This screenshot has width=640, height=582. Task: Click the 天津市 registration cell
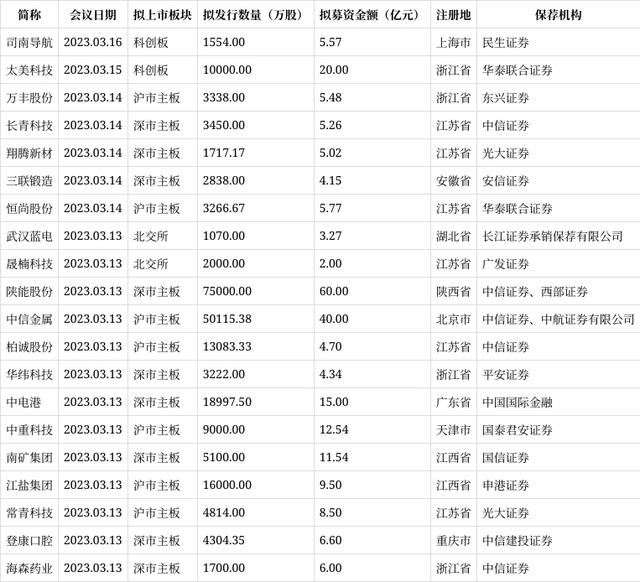pos(453,430)
